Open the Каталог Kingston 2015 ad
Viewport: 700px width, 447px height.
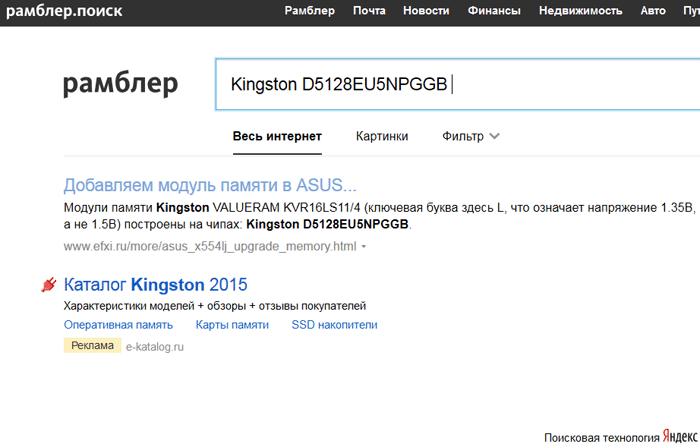155,285
